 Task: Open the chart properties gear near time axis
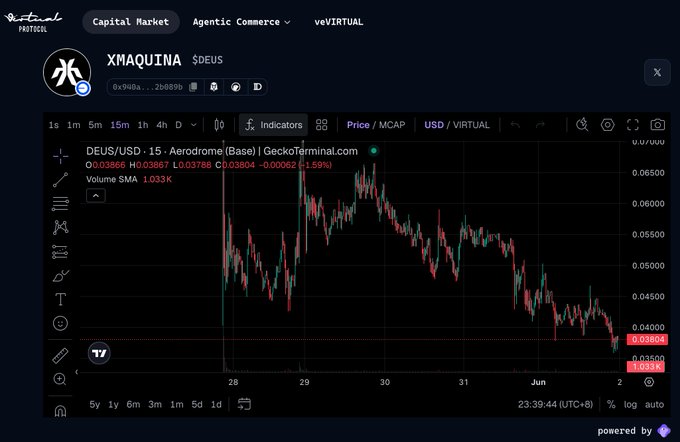click(649, 382)
